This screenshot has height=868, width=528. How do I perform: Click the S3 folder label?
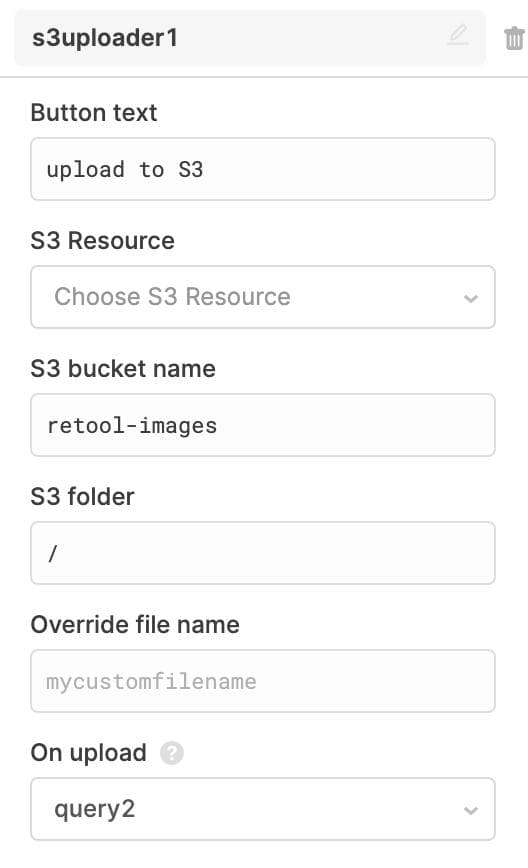[82, 497]
